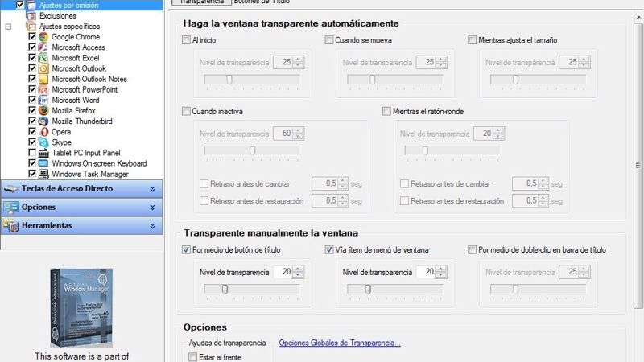Enable the 'Al inicio' checkbox
This screenshot has height=362, width=644.
tap(186, 40)
